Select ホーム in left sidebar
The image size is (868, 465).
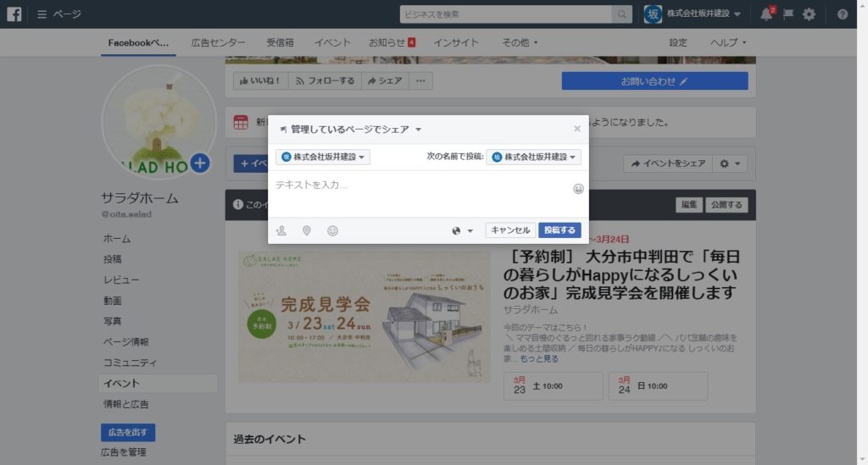(x=117, y=239)
